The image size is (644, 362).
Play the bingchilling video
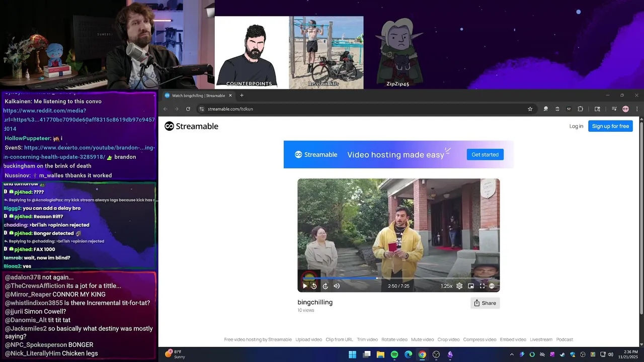tap(305, 286)
